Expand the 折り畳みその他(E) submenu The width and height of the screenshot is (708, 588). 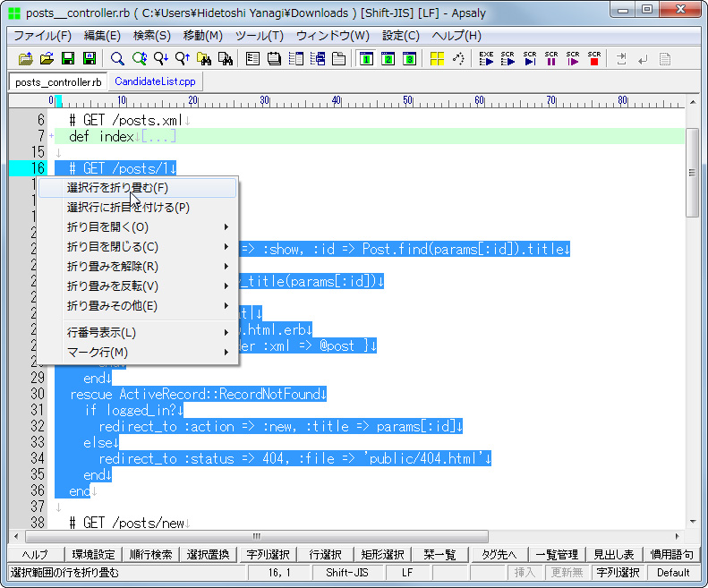(x=137, y=306)
